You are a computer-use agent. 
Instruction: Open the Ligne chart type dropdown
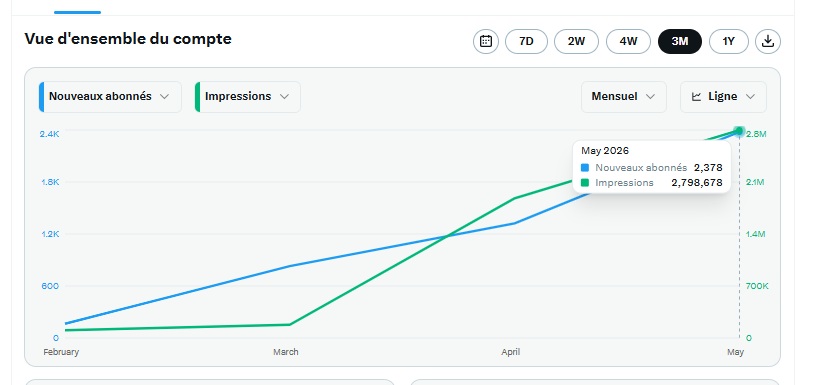[x=723, y=97]
